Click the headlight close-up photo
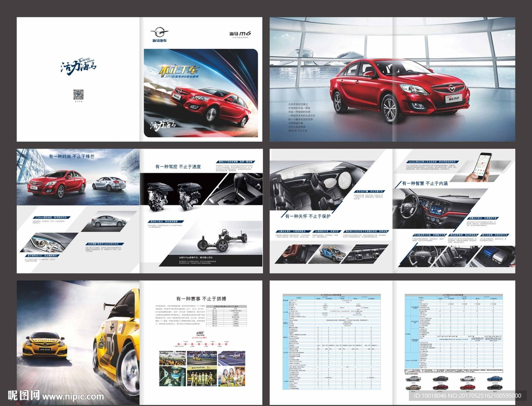The height and width of the screenshot is (406, 532). pyautogui.click(x=48, y=242)
